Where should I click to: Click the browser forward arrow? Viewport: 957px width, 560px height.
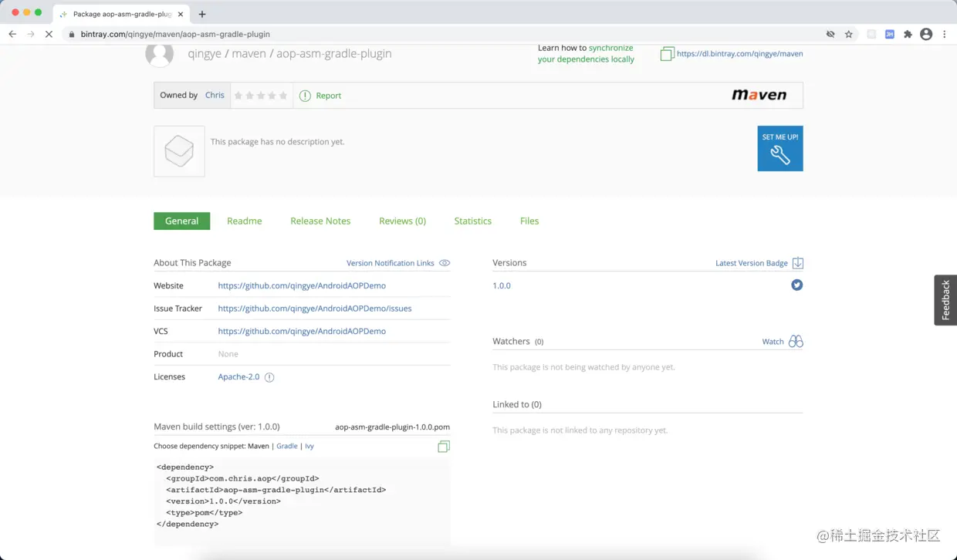[31, 34]
